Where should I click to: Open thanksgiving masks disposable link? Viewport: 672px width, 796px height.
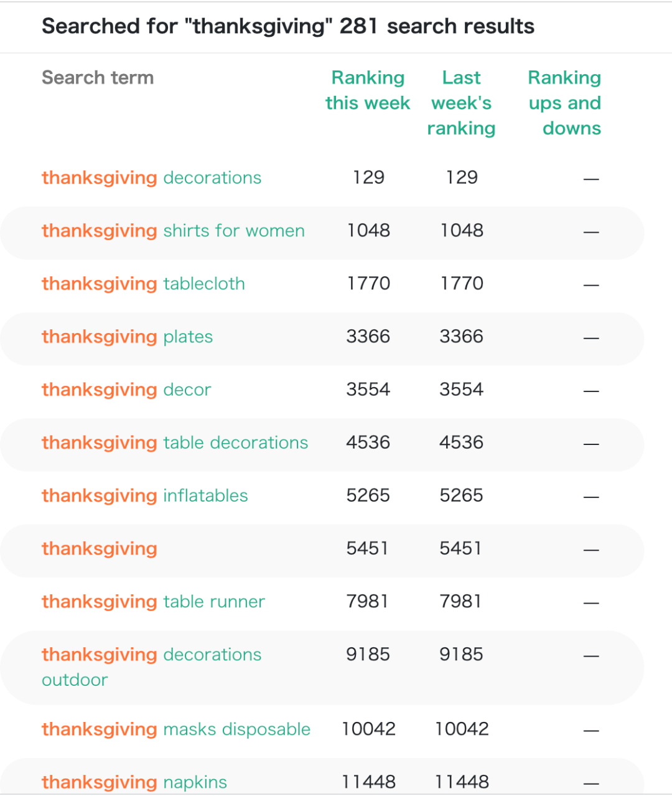coord(176,729)
